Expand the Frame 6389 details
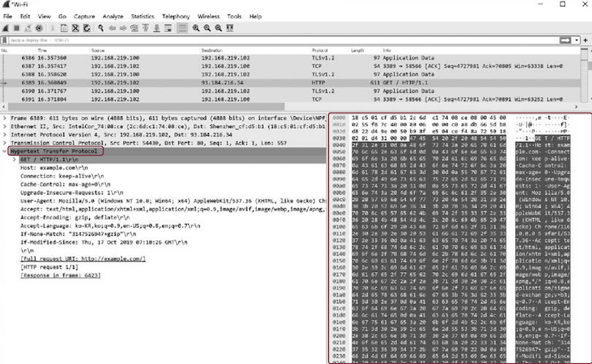Image resolution: width=592 pixels, height=364 pixels. [5, 118]
